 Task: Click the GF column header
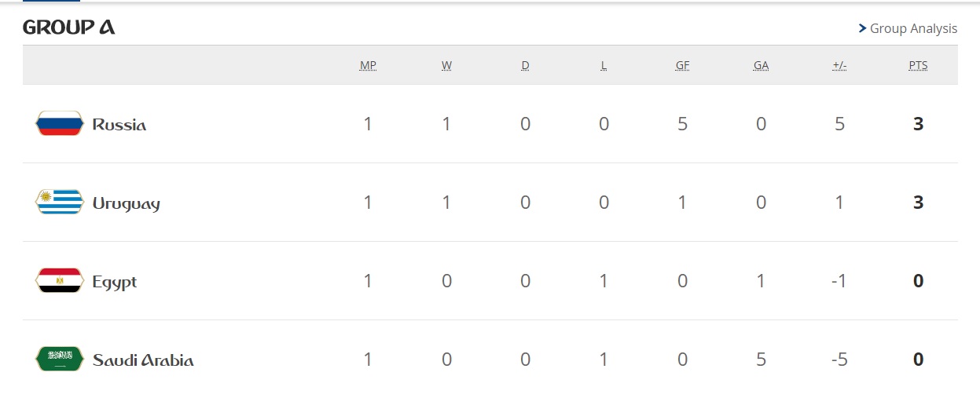[682, 65]
